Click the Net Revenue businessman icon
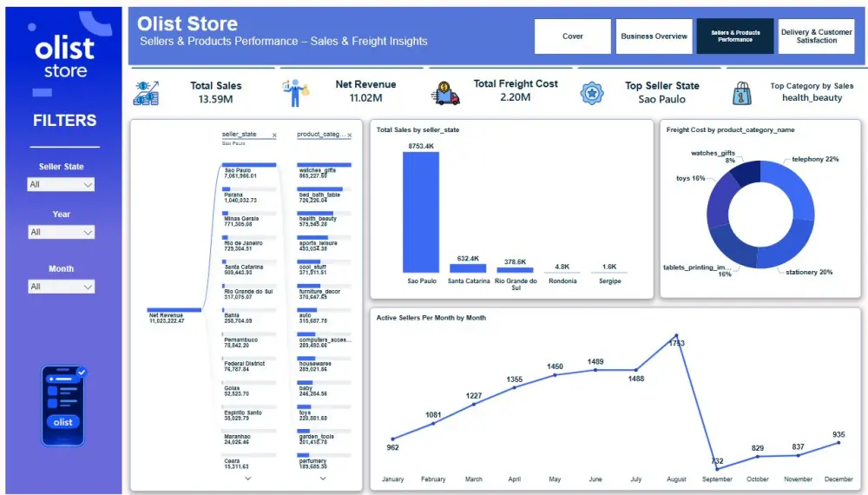 coord(296,92)
